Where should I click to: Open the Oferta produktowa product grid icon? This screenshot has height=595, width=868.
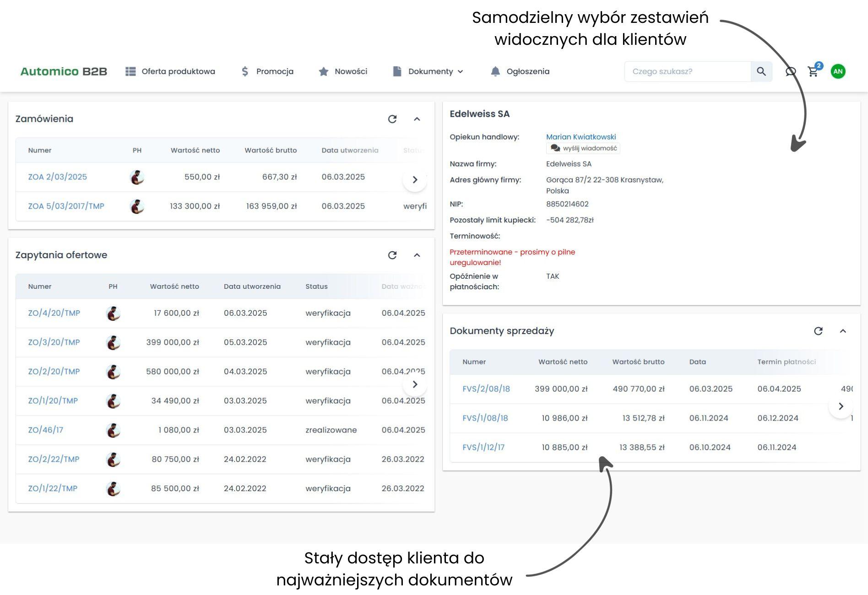[130, 71]
